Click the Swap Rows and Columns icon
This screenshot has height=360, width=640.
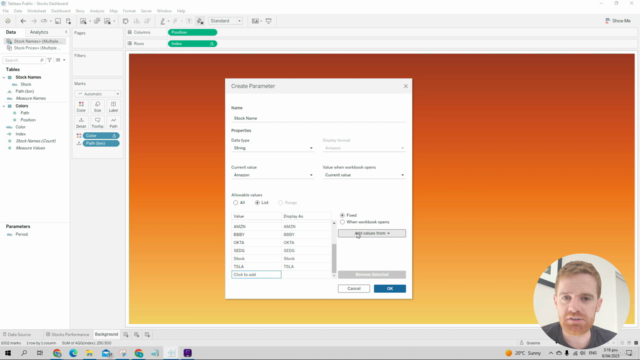tap(125, 21)
